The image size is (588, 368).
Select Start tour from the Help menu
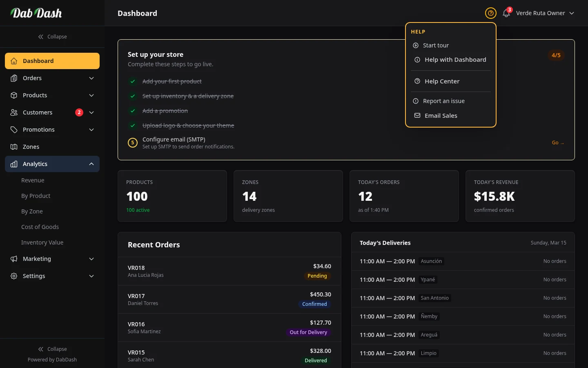click(x=436, y=45)
